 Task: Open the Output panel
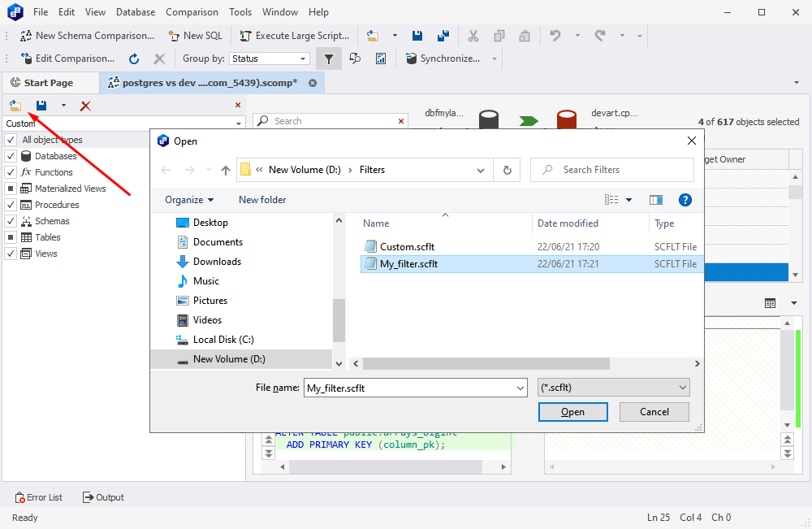tap(103, 497)
